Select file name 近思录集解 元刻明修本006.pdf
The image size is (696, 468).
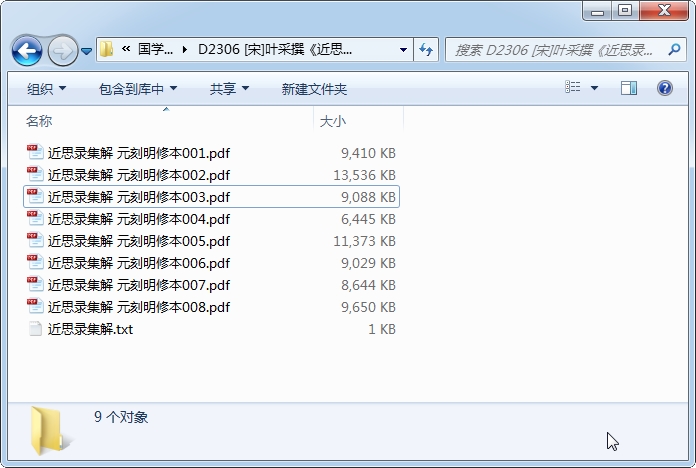(139, 263)
